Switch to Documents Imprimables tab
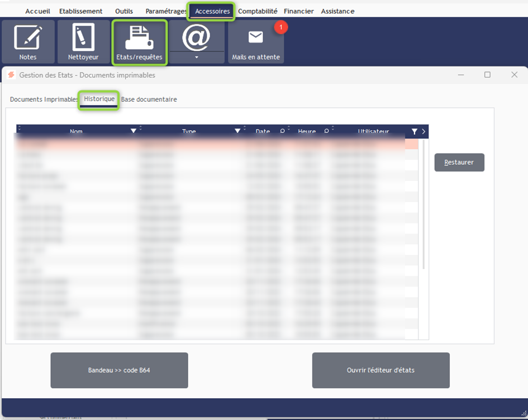The height and width of the screenshot is (420, 528). (x=44, y=99)
